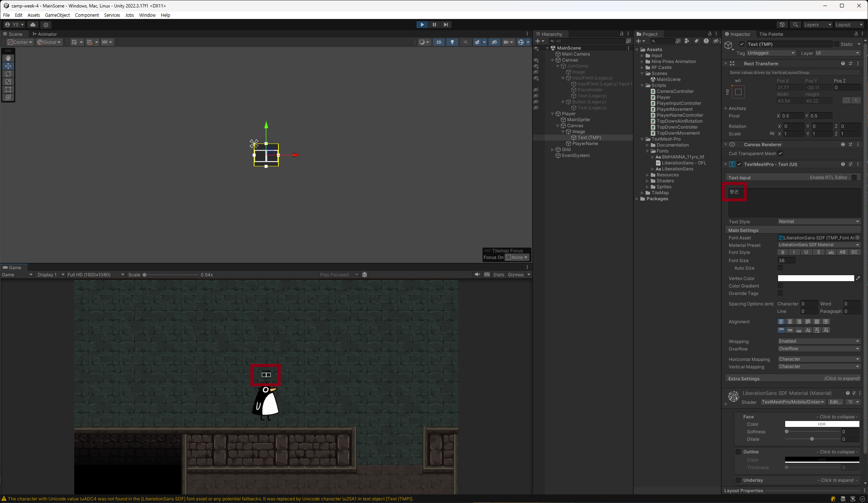Enable Color Gradient checkbox
868x503 pixels.
pos(780,286)
